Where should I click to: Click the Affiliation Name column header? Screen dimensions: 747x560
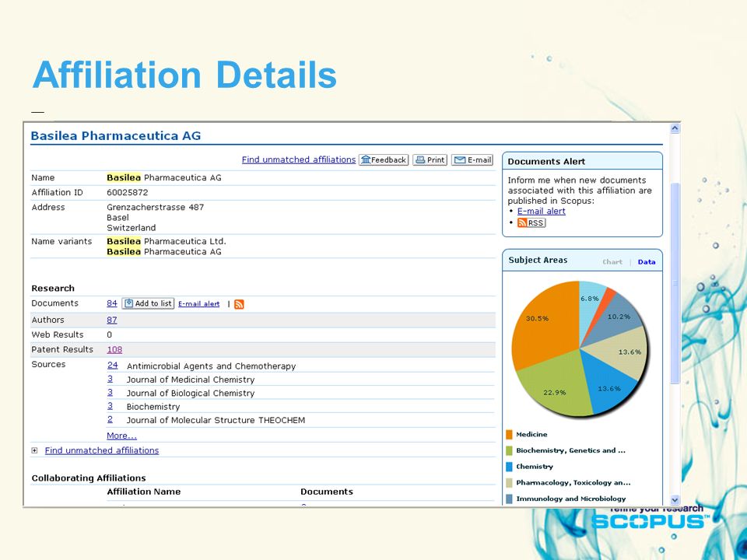[x=144, y=492]
